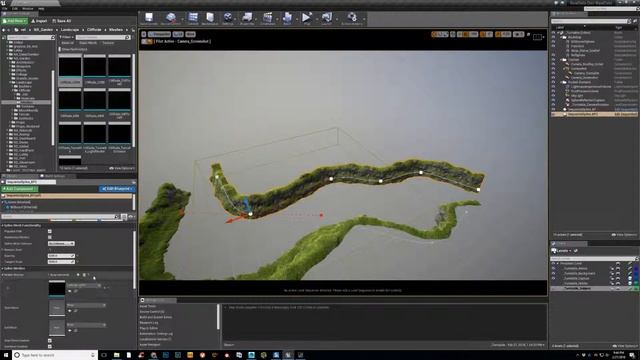The height and width of the screenshot is (360, 640).
Task: Click the Launch toolbar icon
Action: (x=327, y=18)
